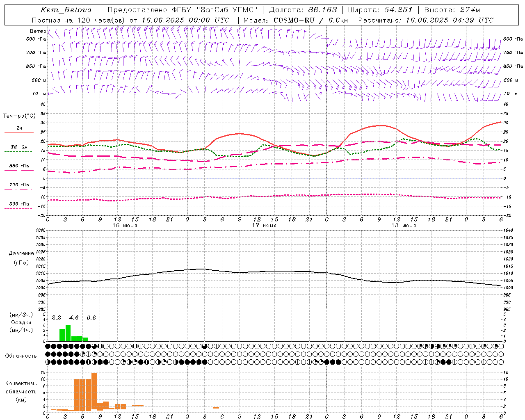Screen dimensions: 525x420
Task: Click the 17 июня date label
Action: tap(264, 226)
